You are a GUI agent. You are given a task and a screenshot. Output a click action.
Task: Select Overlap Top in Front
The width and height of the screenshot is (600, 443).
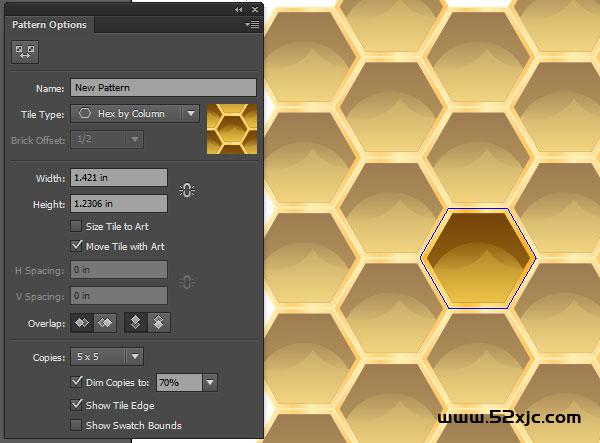136,323
